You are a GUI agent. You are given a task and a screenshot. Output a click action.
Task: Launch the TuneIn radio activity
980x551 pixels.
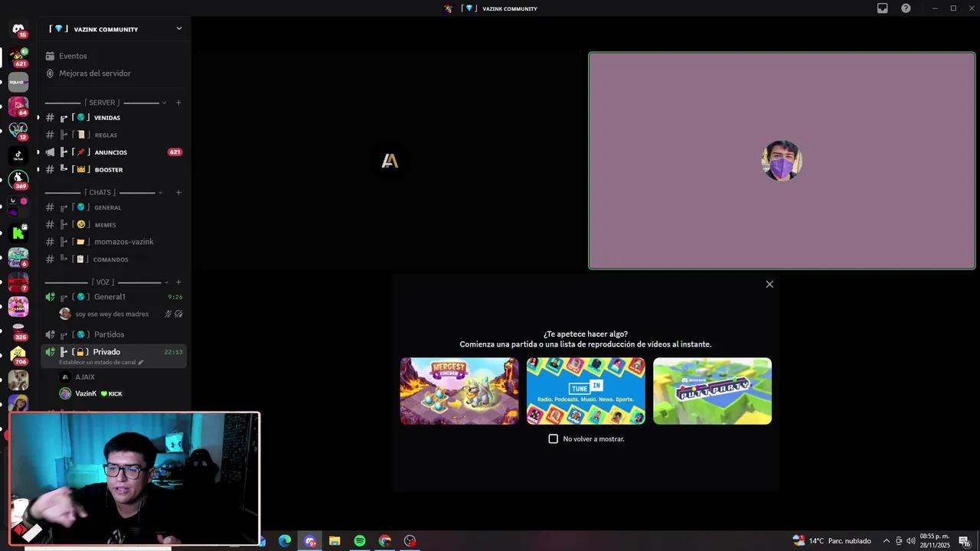(x=586, y=391)
